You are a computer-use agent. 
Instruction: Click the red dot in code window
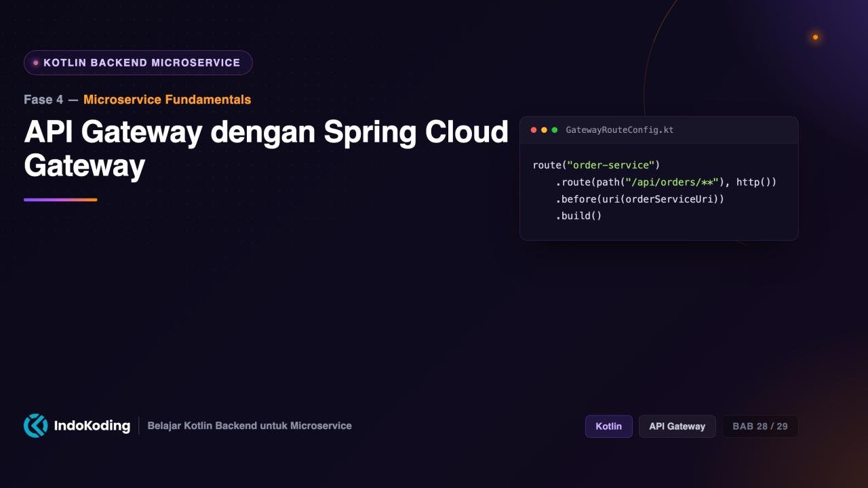click(x=534, y=129)
